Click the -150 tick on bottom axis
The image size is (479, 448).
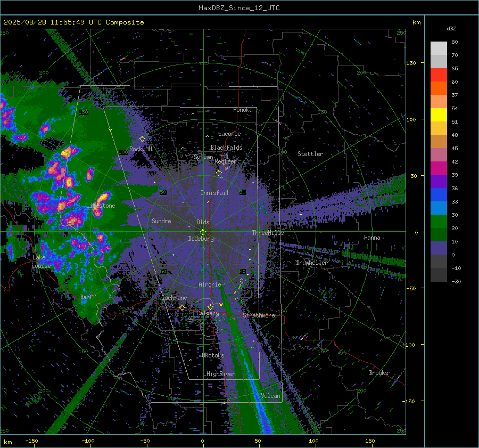coord(31,441)
